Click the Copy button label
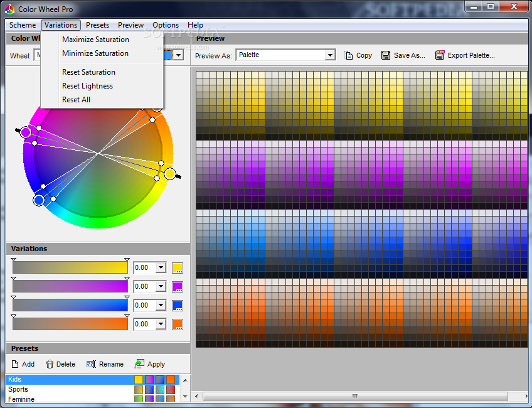Screen dimensions: 532x408 (364, 56)
